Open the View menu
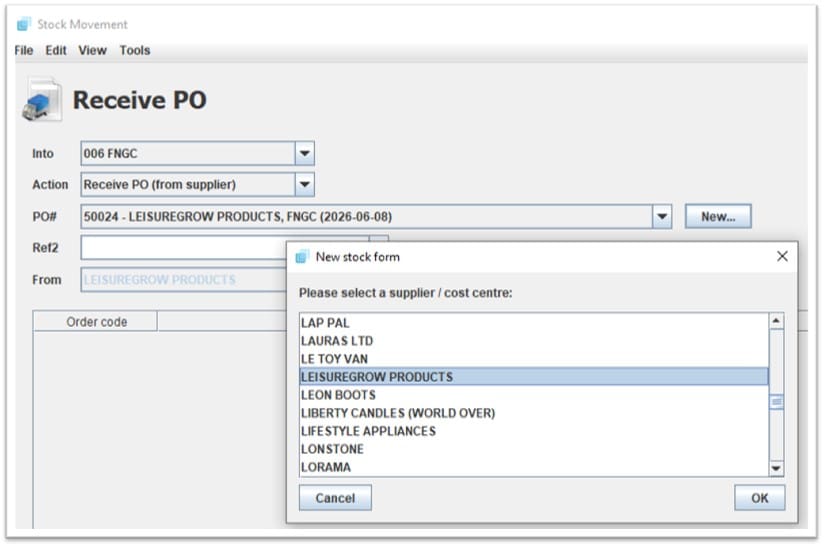This screenshot has height=547, width=825. click(x=93, y=50)
